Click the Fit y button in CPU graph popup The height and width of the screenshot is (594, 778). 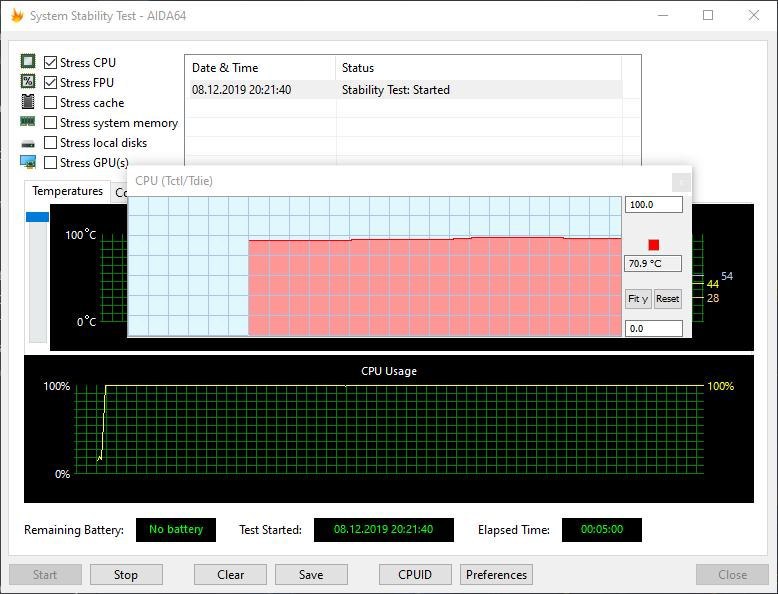(x=638, y=299)
